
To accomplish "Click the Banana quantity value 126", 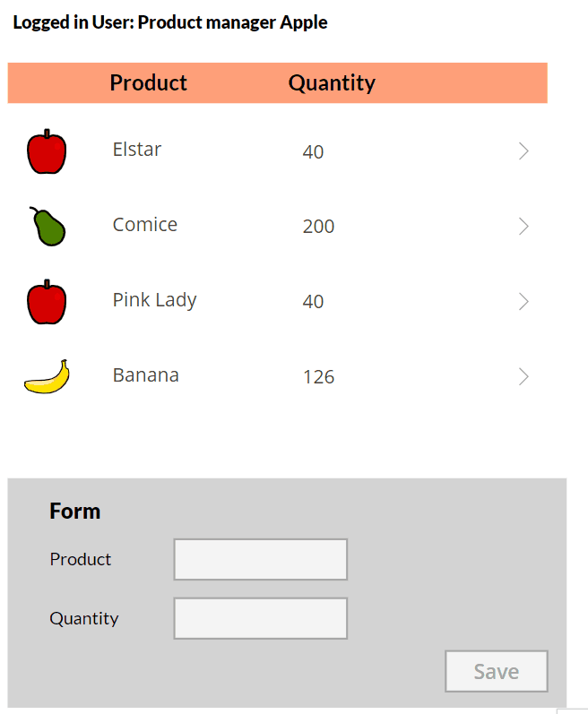I will pos(319,377).
